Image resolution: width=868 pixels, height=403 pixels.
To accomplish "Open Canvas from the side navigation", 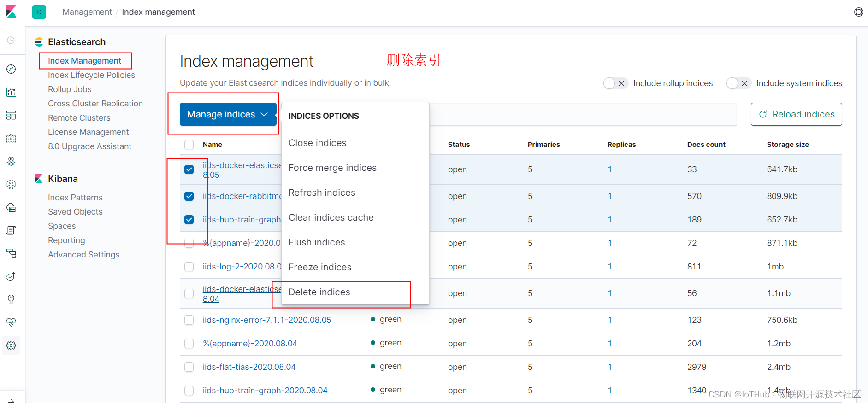I will (11, 138).
